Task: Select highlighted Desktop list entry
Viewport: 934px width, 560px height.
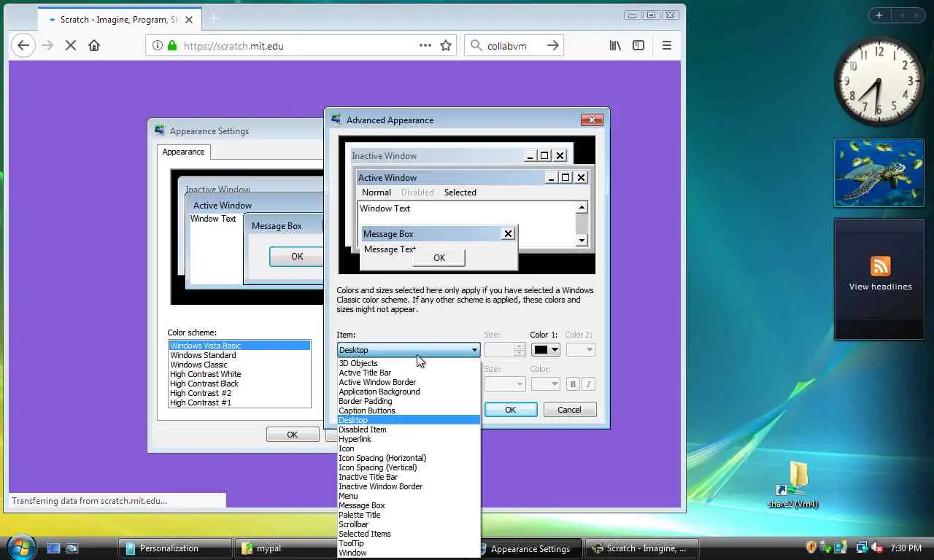Action: point(409,420)
